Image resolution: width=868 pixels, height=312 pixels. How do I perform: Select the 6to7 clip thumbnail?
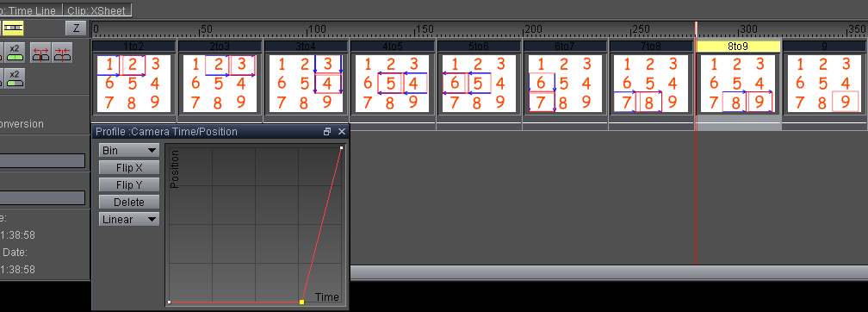pyautogui.click(x=565, y=83)
